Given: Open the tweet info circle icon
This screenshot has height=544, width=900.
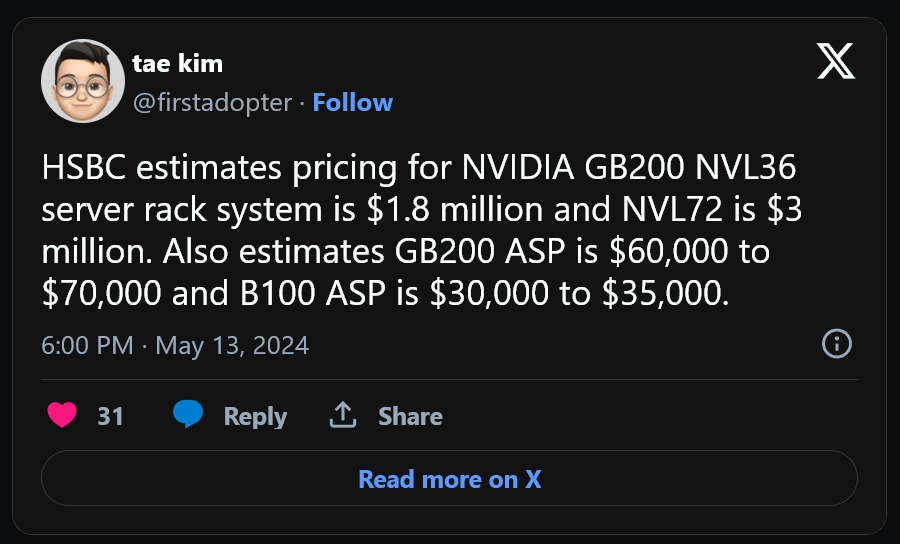Looking at the screenshot, I should 836,344.
